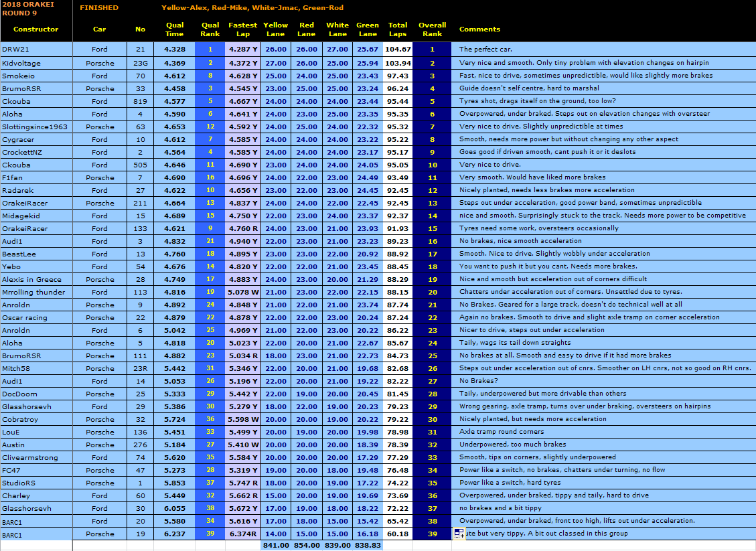Image resolution: width=756 pixels, height=551 pixels.
Task: Select the comment 'Guide doesn't self centre, hard to marshal'
Action: tap(529, 88)
